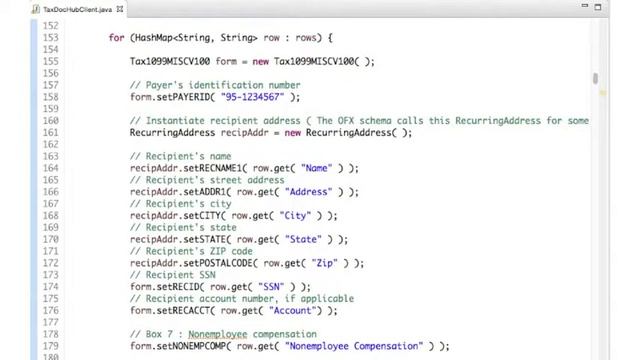Image resolution: width=640 pixels, height=360 pixels.
Task: Minimize the editor view pane
Action: (x=584, y=6)
